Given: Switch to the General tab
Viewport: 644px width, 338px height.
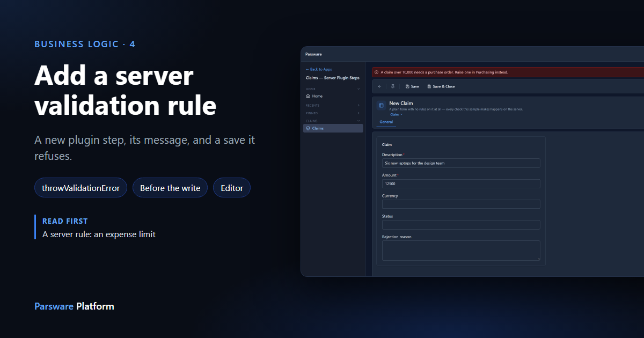Looking at the screenshot, I should 386,122.
